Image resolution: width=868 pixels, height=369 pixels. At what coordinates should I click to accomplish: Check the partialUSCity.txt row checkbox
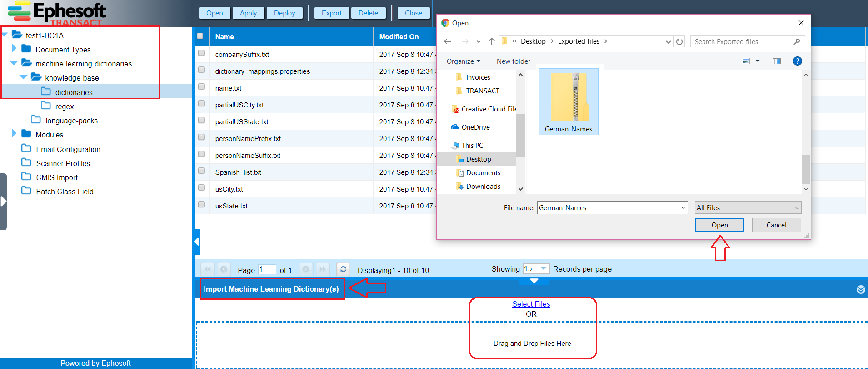coord(201,103)
